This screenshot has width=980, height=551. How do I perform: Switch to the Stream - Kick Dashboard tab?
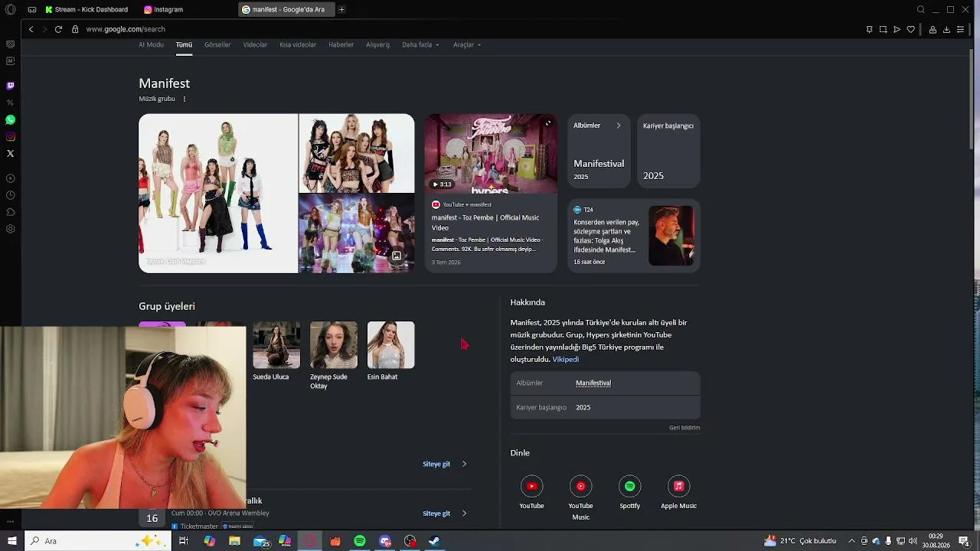tap(87, 10)
